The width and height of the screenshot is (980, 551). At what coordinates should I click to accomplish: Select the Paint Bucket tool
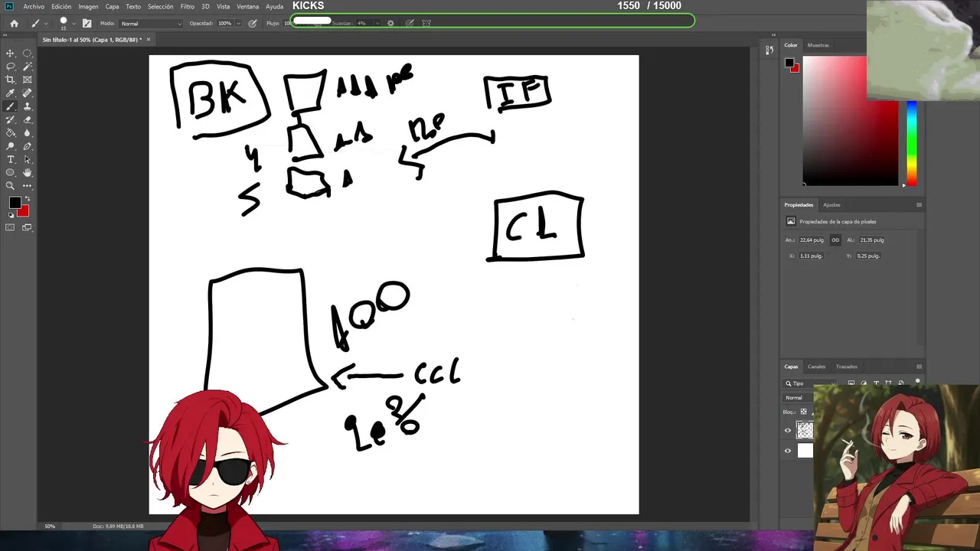coord(11,133)
